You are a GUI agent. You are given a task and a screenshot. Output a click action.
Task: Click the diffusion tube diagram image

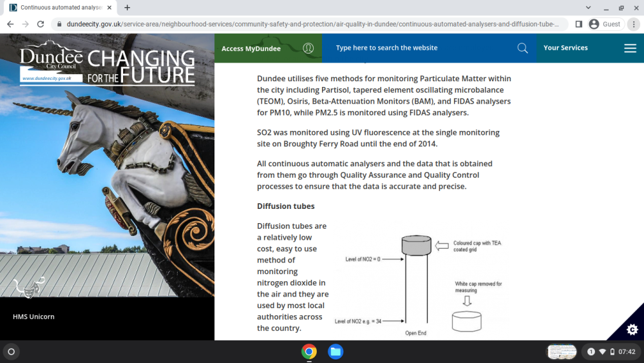422,285
